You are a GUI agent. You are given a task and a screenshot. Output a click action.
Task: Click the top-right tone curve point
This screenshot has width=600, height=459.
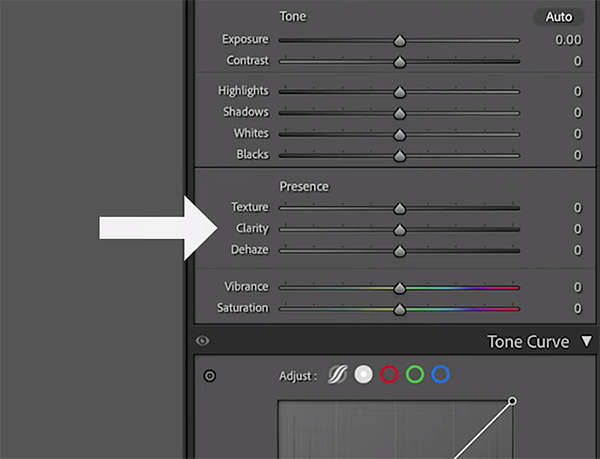tap(512, 401)
